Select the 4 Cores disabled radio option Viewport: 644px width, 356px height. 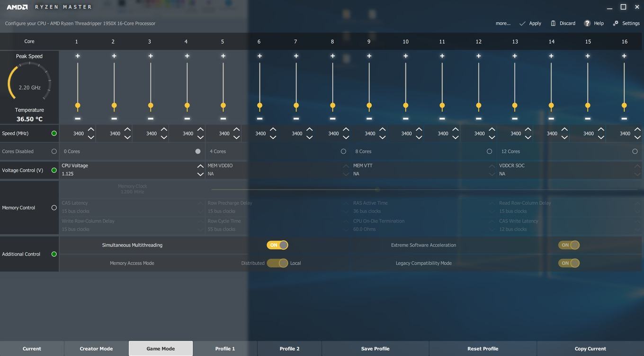tap(343, 151)
